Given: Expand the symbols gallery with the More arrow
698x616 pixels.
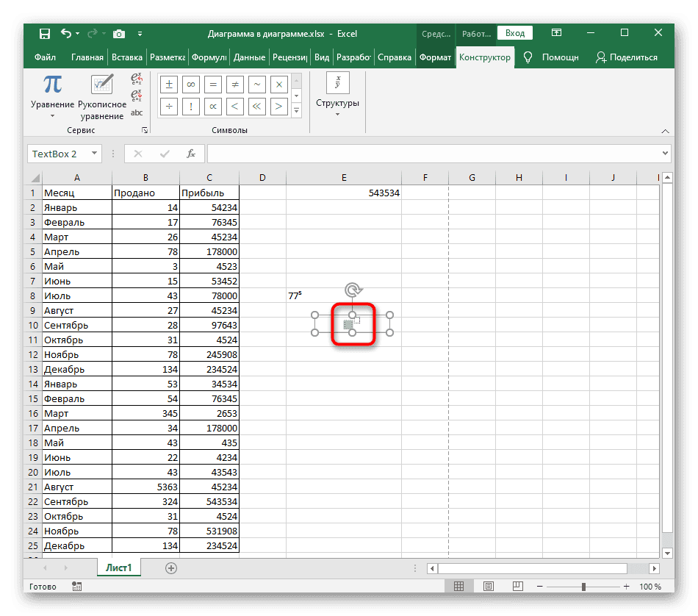Looking at the screenshot, I should [296, 110].
